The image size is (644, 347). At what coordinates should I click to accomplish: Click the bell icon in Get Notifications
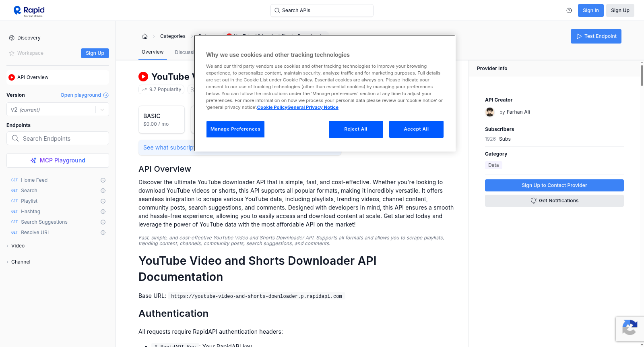(534, 201)
